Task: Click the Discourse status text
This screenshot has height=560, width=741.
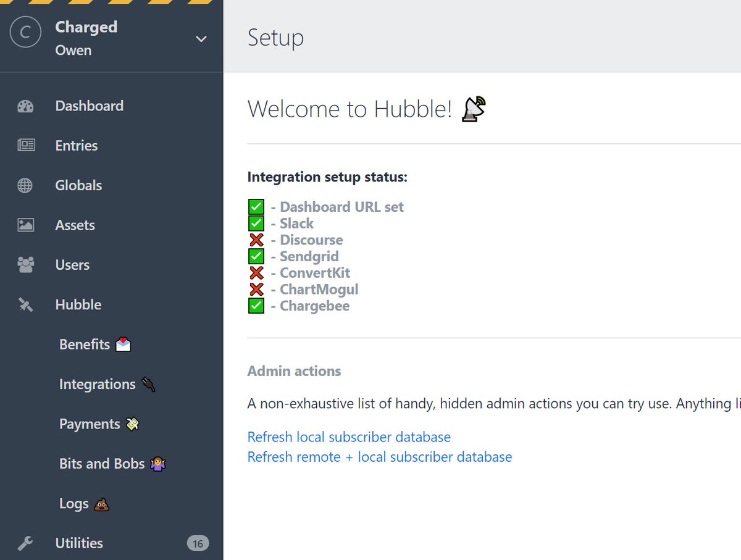Action: 311,240
